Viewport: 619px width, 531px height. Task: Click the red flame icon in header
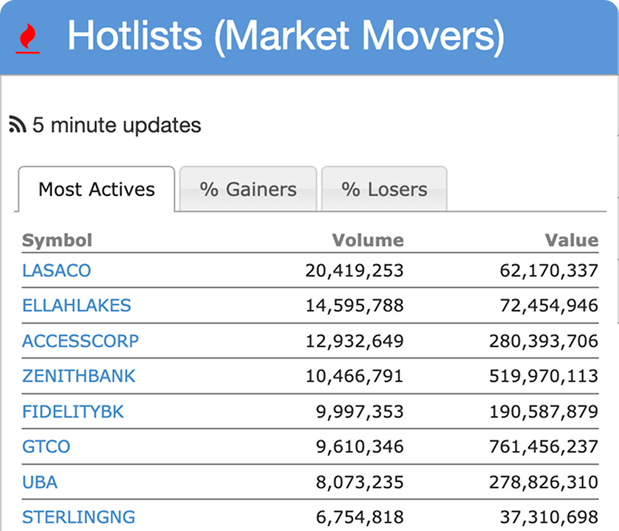coord(28,38)
